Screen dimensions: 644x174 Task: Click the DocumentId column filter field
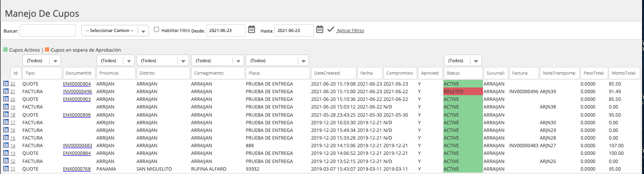coord(79,73)
